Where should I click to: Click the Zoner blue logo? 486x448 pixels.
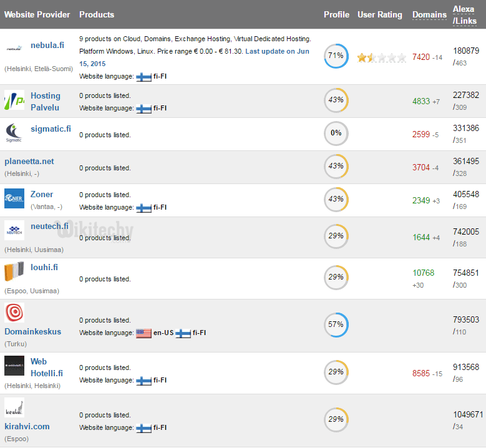click(14, 198)
